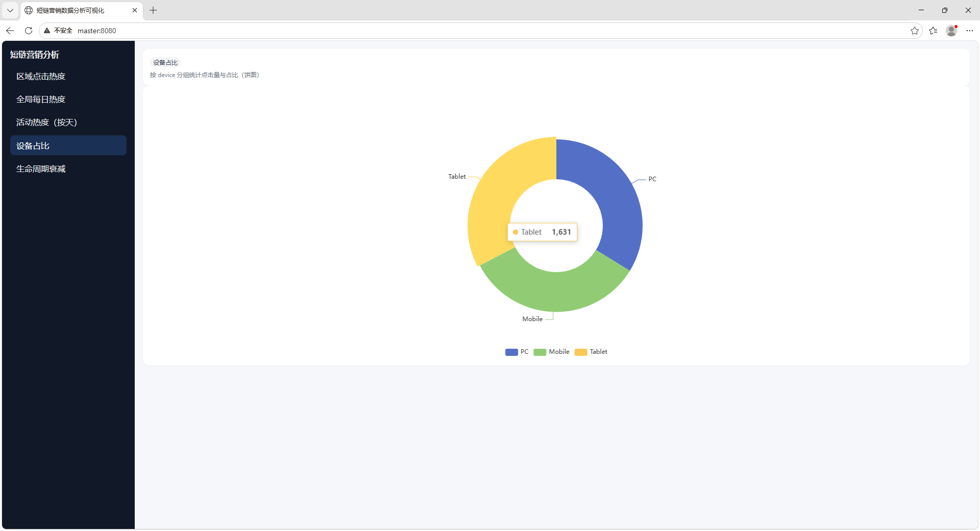The width and height of the screenshot is (980, 531).
Task: Toggle the Tablet series in chart legend
Action: coord(591,352)
